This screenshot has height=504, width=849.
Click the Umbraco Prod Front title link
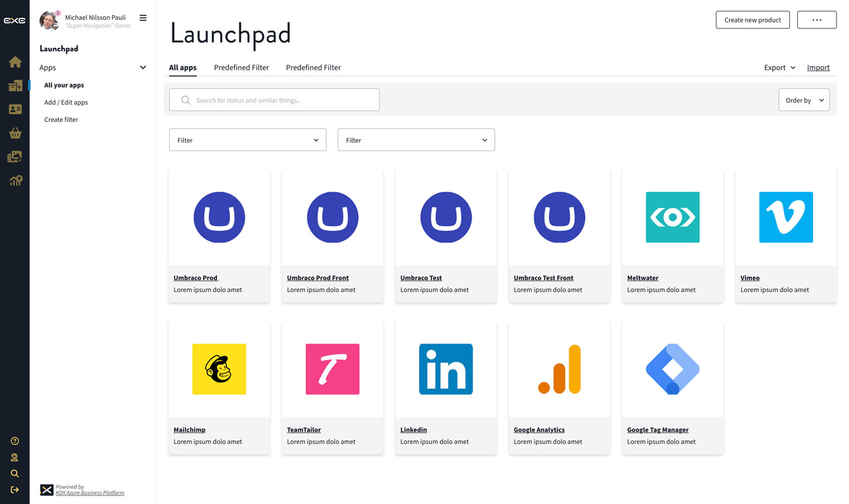(x=318, y=278)
